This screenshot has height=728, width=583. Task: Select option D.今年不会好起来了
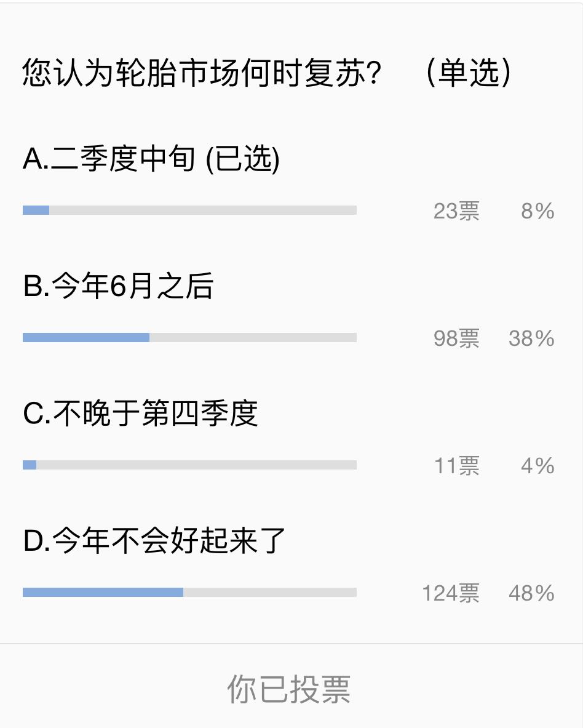pyautogui.click(x=154, y=540)
